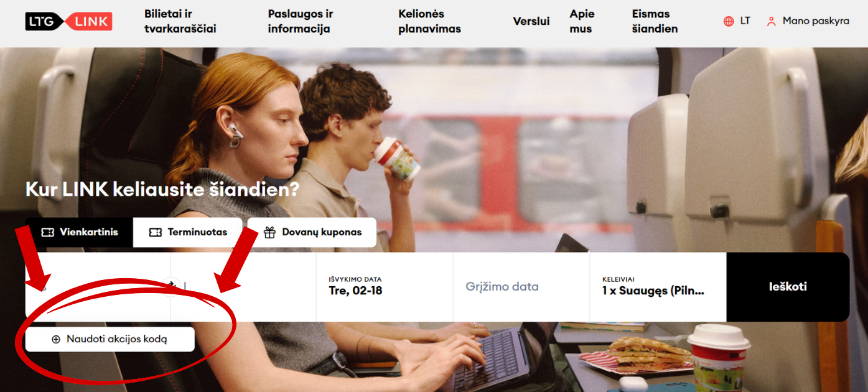Click the Grįžimo data field
This screenshot has height=392, width=868.
521,286
